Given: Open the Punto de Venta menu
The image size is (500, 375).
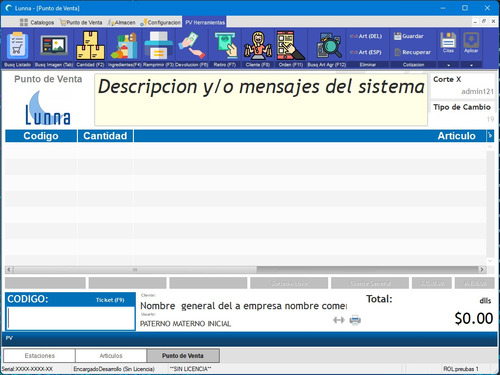Looking at the screenshot, I should [81, 22].
